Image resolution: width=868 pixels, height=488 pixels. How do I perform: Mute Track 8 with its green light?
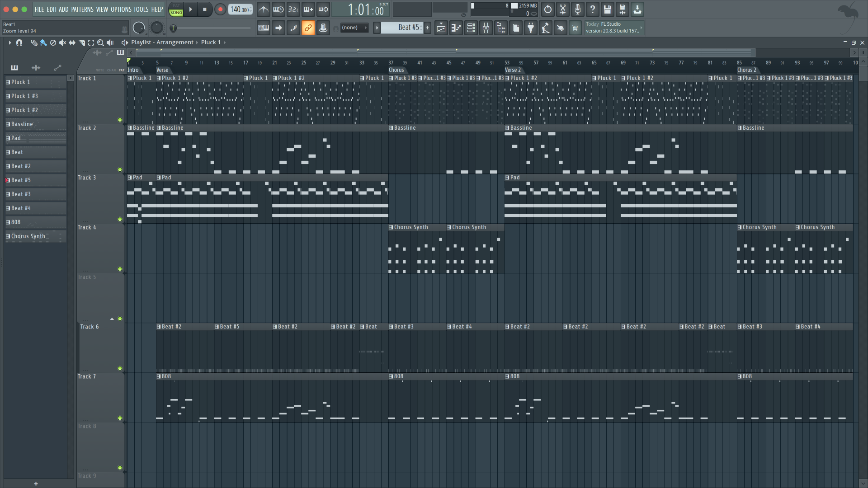(x=120, y=468)
